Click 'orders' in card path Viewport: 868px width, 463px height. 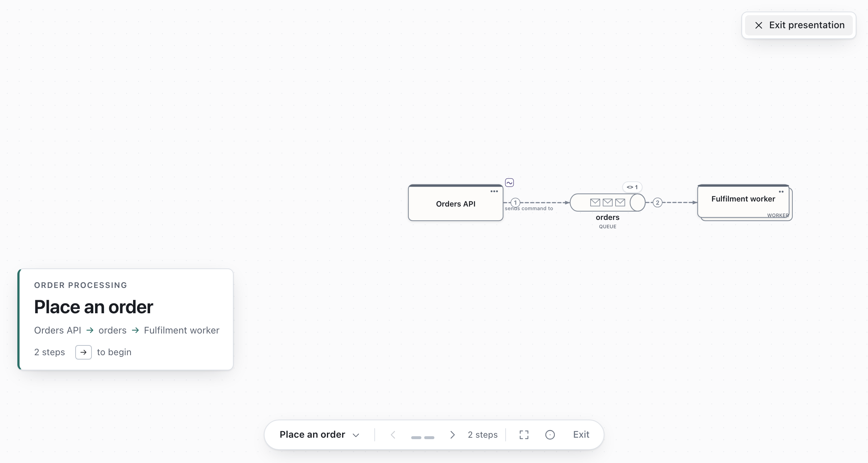[x=112, y=330]
